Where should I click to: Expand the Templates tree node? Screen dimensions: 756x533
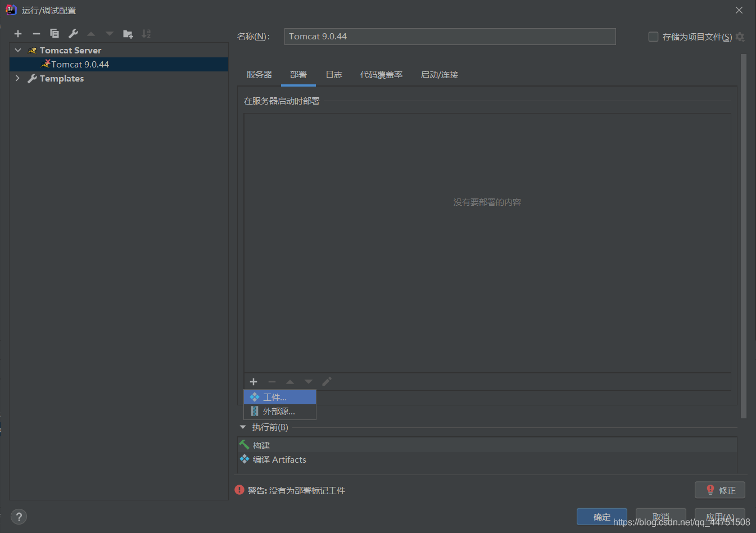pyautogui.click(x=18, y=78)
